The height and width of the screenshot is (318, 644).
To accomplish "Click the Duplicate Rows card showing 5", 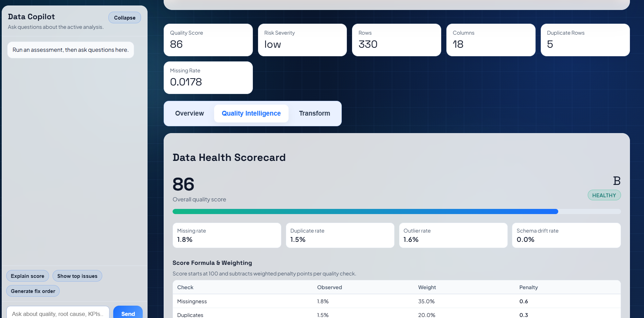I will coord(585,40).
